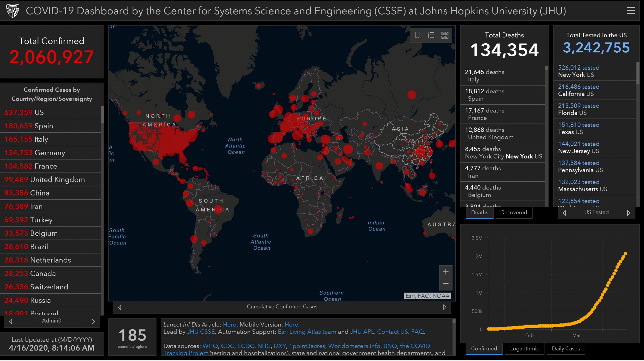Image resolution: width=644 pixels, height=361 pixels.
Task: Open the map legend list icon
Action: [431, 35]
